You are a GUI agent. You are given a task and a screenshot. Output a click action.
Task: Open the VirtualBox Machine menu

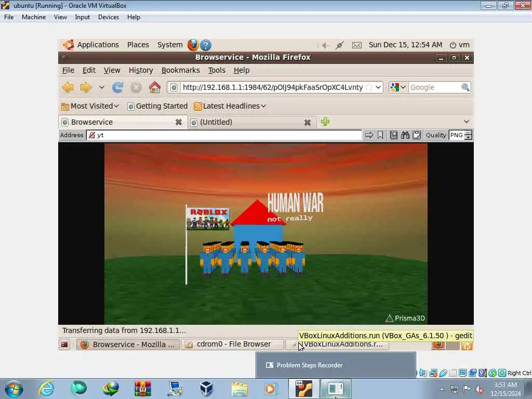click(x=34, y=17)
